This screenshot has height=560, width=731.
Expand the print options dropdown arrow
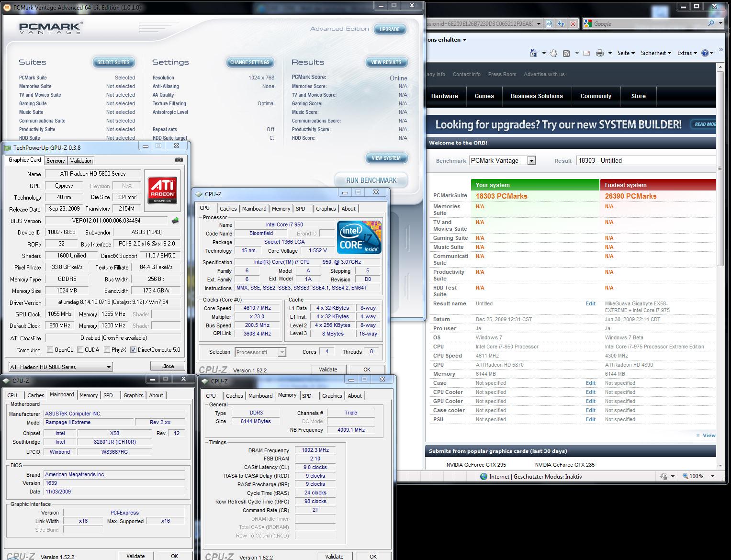(609, 53)
